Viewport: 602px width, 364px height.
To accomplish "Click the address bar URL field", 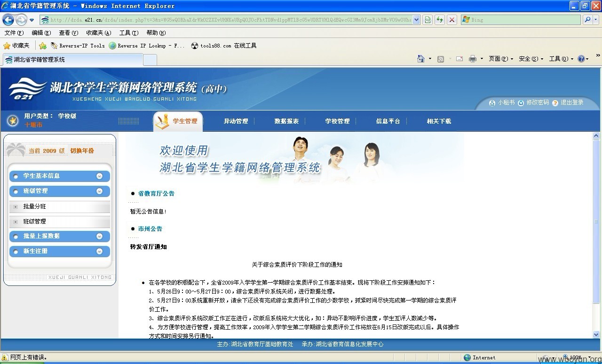I will pyautogui.click(x=226, y=20).
